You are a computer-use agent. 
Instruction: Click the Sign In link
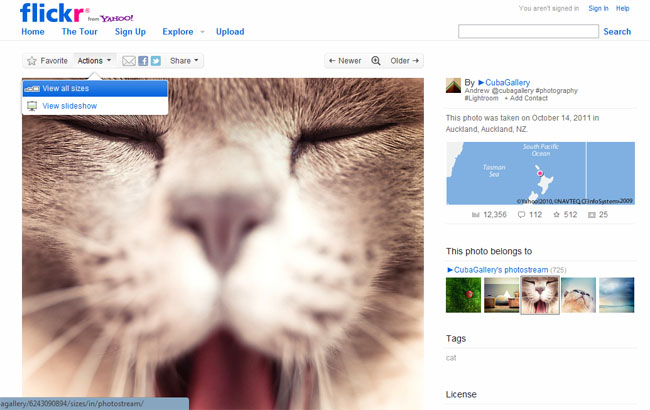pyautogui.click(x=598, y=8)
